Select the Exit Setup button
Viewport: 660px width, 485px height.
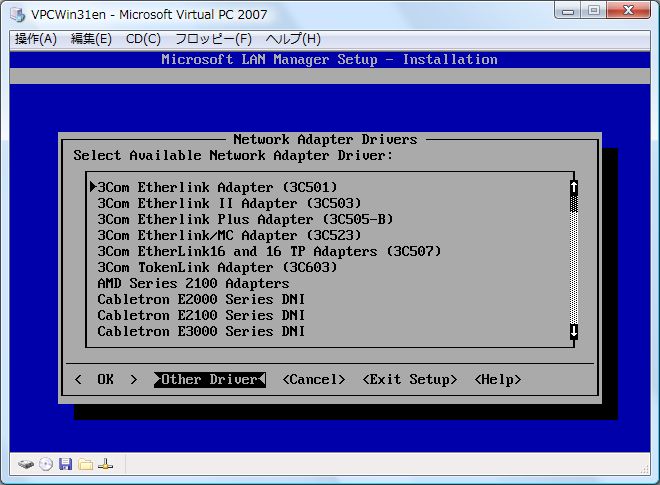click(x=410, y=379)
